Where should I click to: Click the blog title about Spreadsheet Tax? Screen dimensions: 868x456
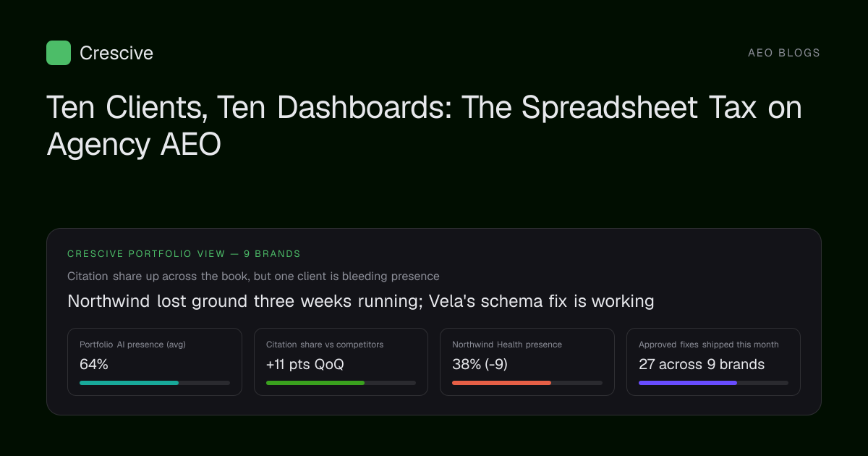coord(424,126)
